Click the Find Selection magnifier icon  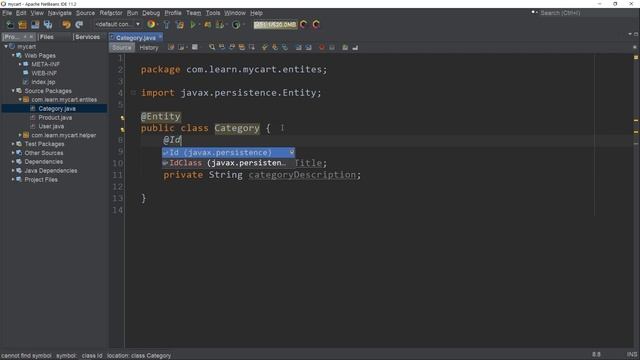[x=212, y=47]
